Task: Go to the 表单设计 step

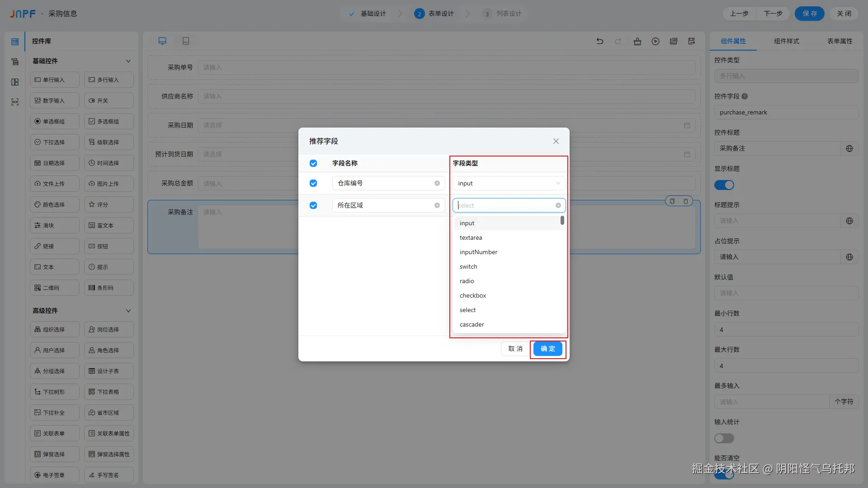Action: pos(434,14)
